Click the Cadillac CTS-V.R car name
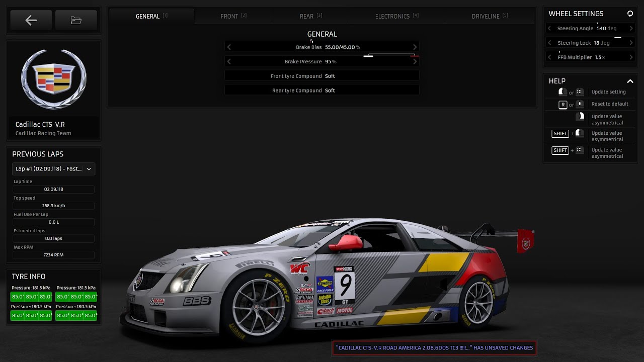644x362 pixels. point(40,124)
